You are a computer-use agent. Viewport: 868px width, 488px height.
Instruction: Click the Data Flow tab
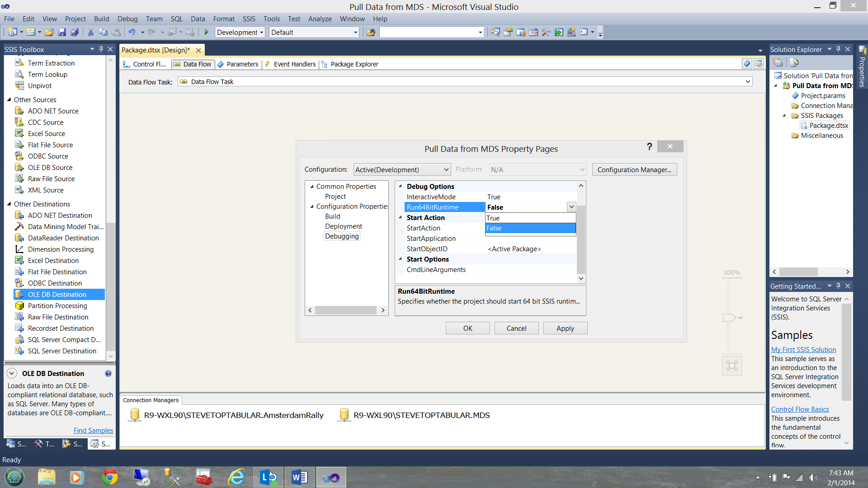196,64
